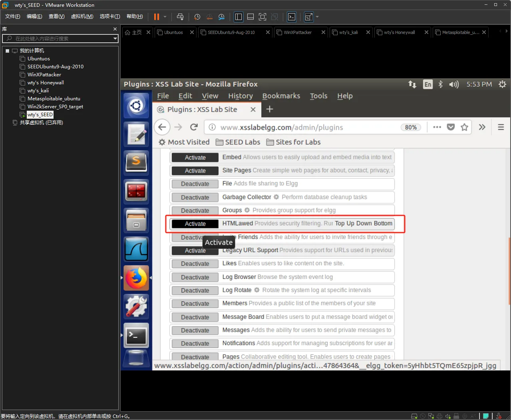Reload the current Firefox page

tap(194, 127)
